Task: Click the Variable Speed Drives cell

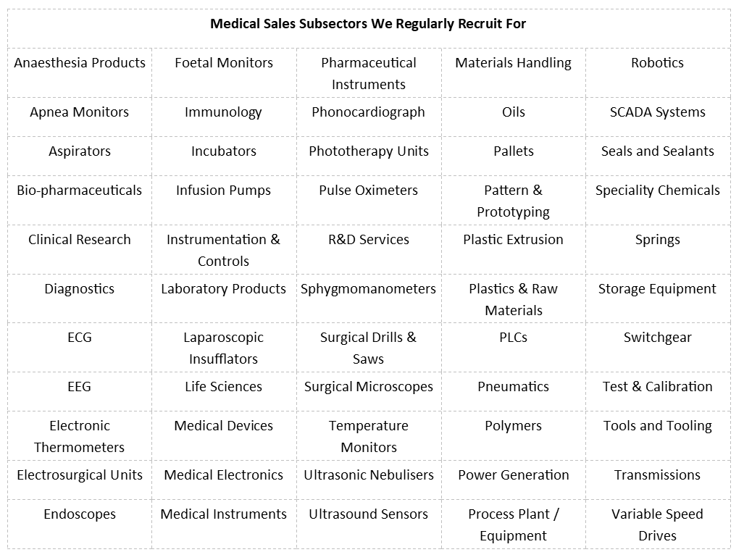Action: 657,525
